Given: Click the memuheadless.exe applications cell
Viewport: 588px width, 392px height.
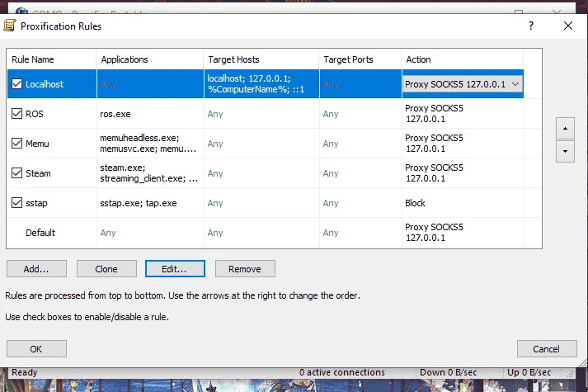Looking at the screenshot, I should click(x=150, y=144).
